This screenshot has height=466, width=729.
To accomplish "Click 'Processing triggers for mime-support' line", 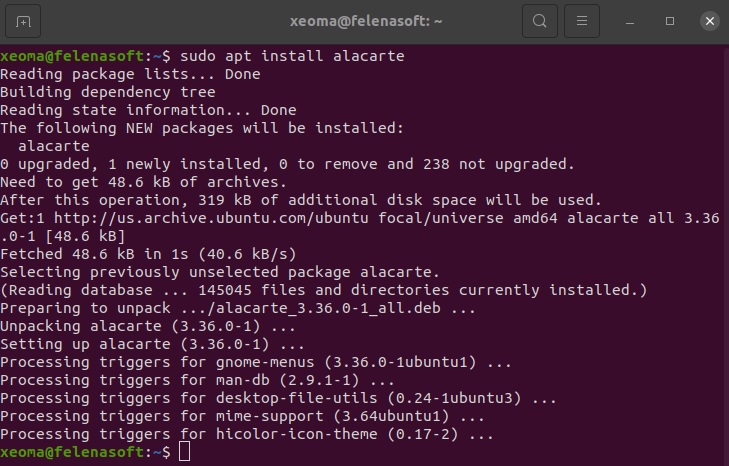I will pyautogui.click(x=242, y=416).
